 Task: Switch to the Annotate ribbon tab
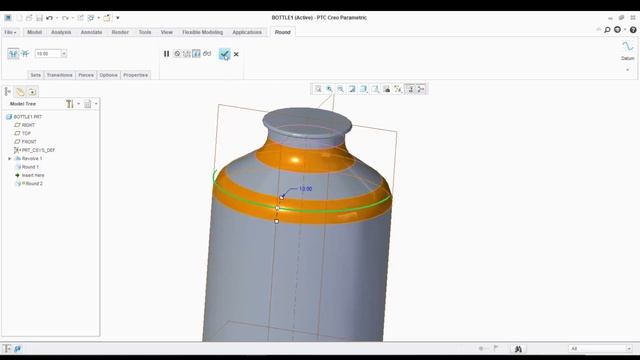(91, 32)
